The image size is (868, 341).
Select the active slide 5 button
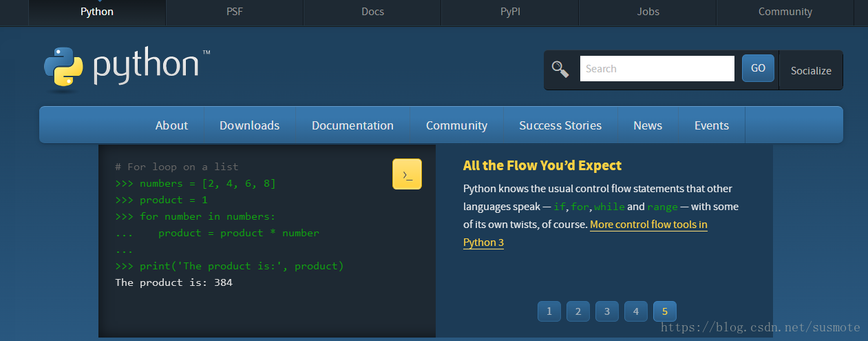pos(665,311)
